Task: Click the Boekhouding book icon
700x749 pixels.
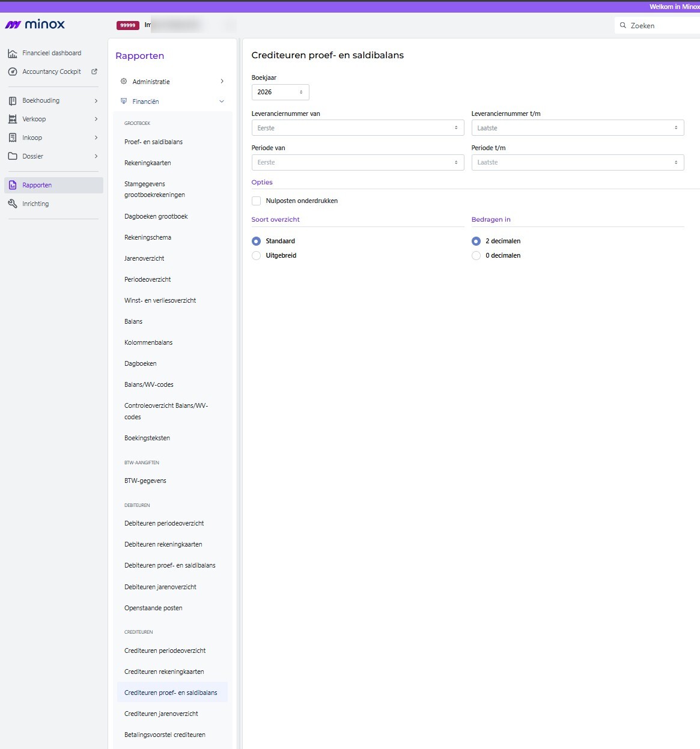Action: coord(13,101)
